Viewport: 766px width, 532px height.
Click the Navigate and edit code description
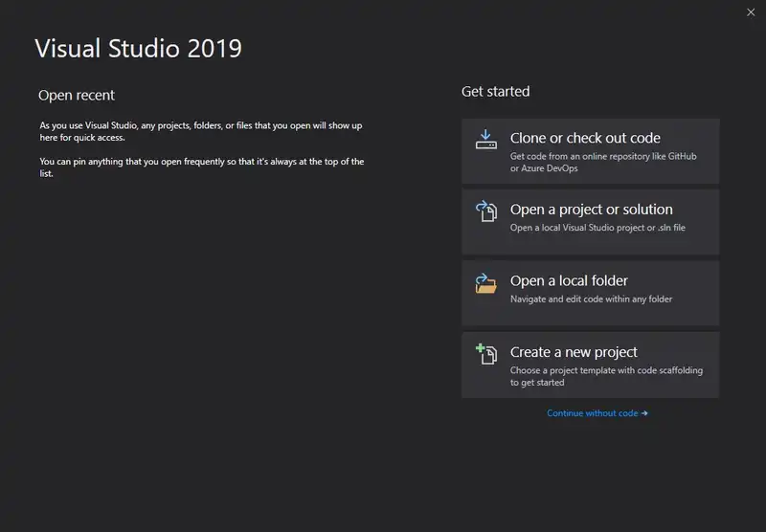[591, 299]
